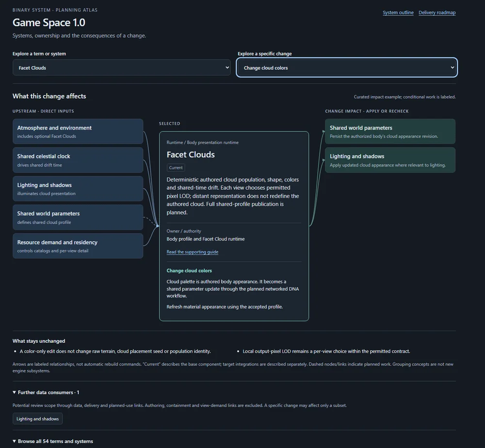Click 'drives shared drift time' subtitle
Image resolution: width=485 pixels, height=448 pixels.
coord(40,165)
